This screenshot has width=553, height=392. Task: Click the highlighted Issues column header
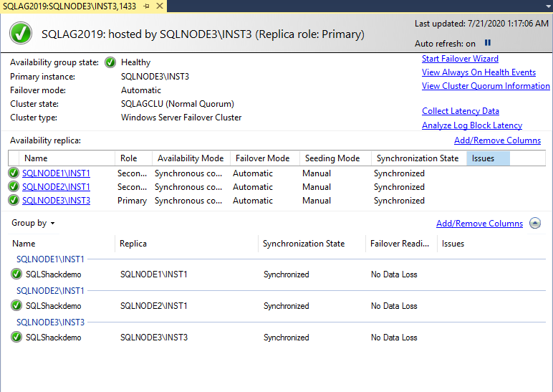(487, 158)
